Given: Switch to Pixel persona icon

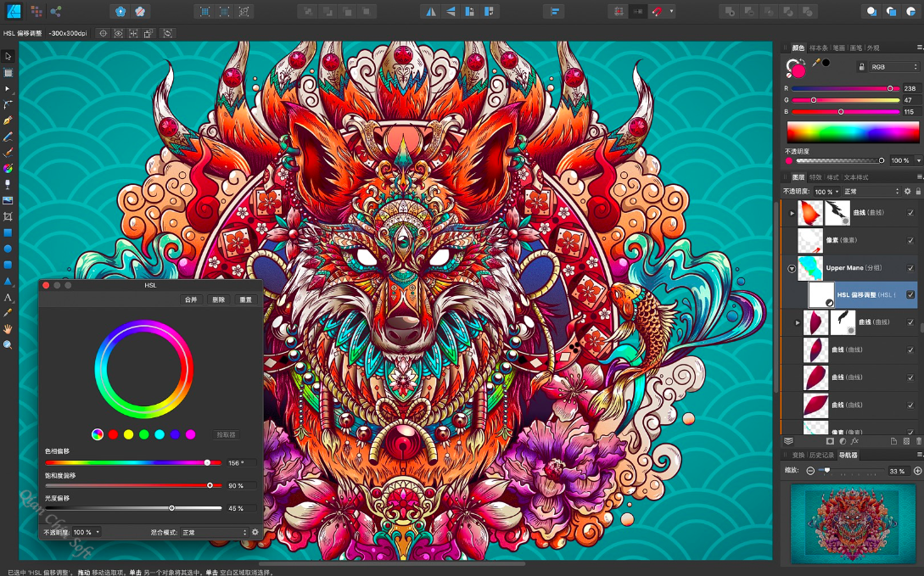Looking at the screenshot, I should (x=36, y=11).
